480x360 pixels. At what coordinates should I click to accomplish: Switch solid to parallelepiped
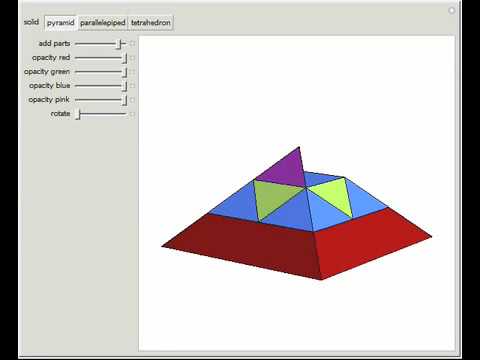click(103, 23)
